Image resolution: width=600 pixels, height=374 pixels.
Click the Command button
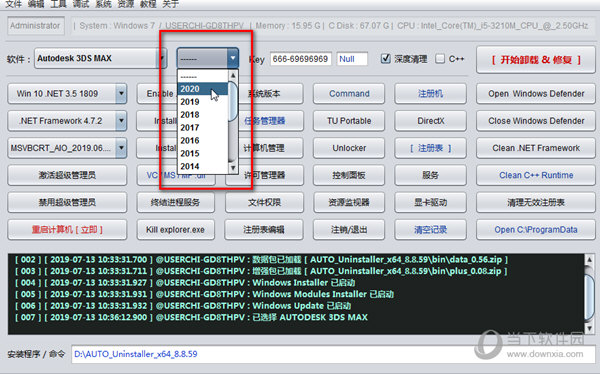point(349,94)
